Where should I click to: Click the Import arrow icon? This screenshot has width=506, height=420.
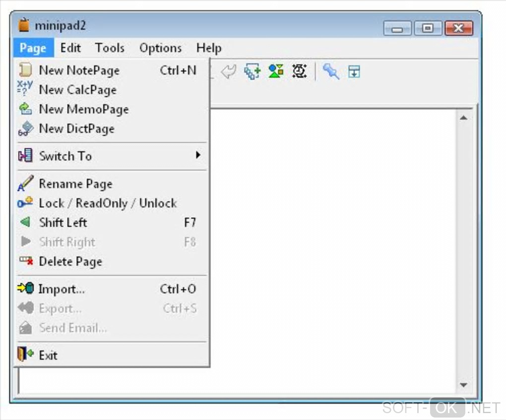[25, 288]
